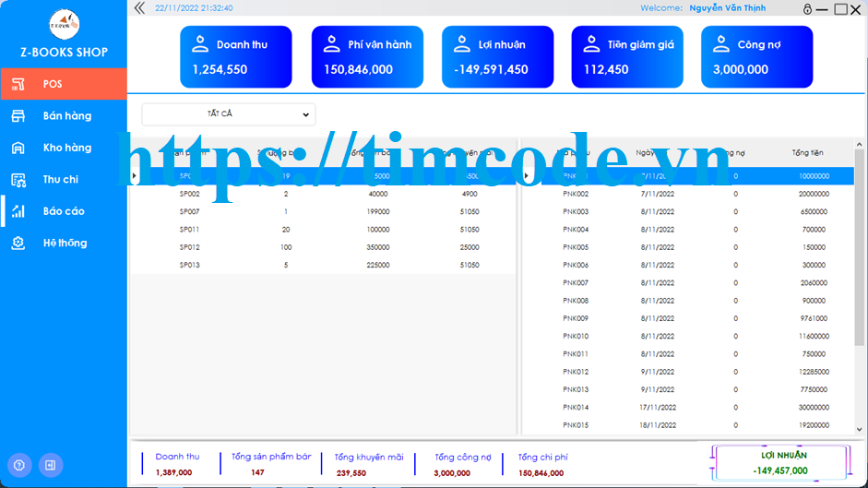868x488 pixels.
Task: Select receipt row PNK010
Action: pyautogui.click(x=688, y=336)
